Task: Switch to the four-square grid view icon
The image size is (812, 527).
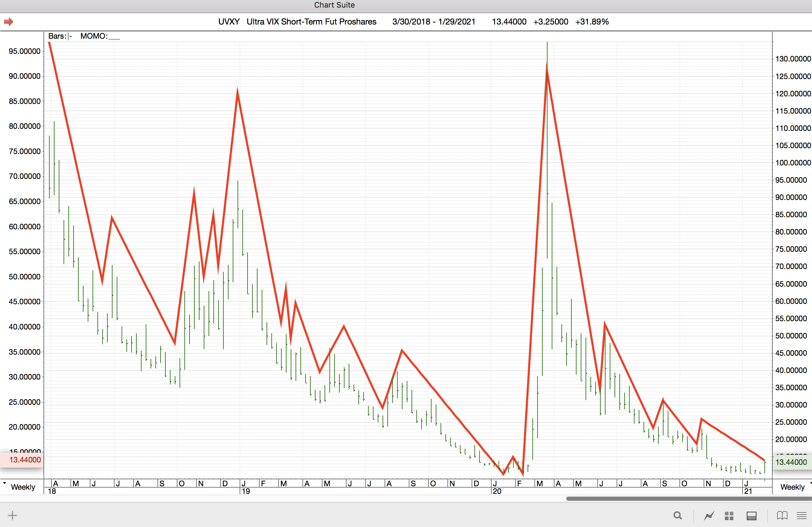Action: (x=729, y=516)
